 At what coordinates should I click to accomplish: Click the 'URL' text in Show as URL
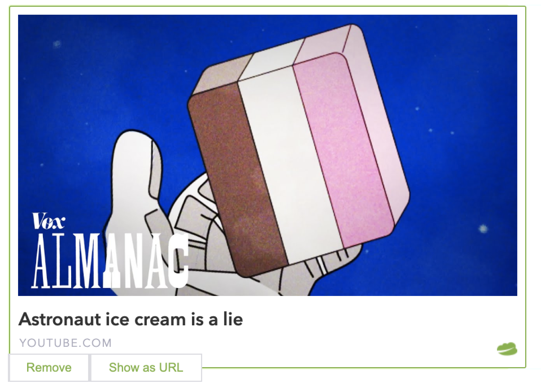pos(171,368)
